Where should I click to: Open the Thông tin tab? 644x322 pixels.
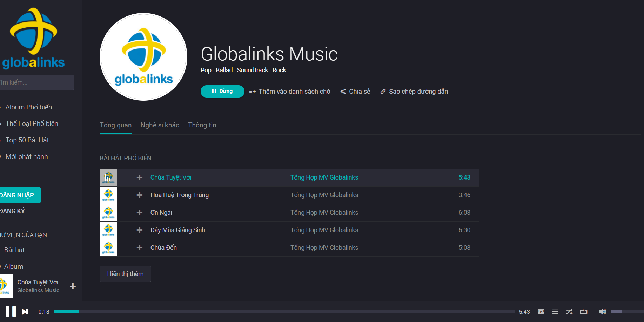click(x=202, y=125)
